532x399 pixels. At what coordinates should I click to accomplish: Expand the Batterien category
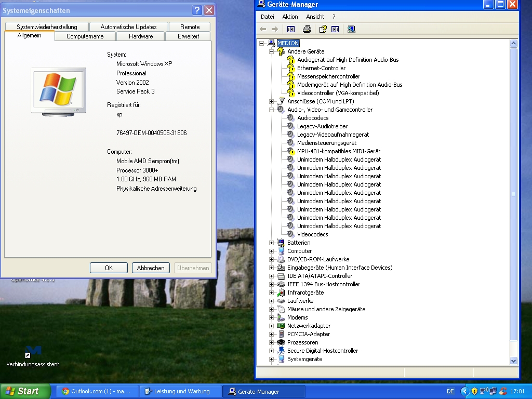click(271, 243)
